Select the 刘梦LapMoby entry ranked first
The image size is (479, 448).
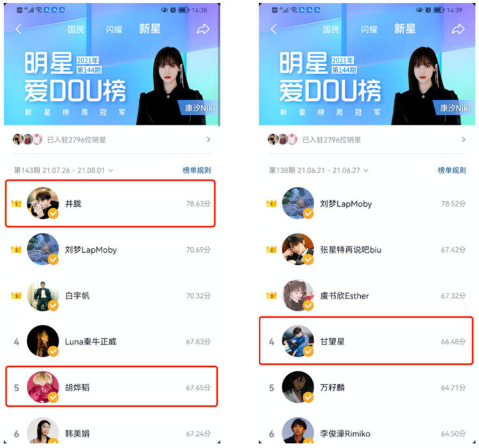(x=367, y=204)
